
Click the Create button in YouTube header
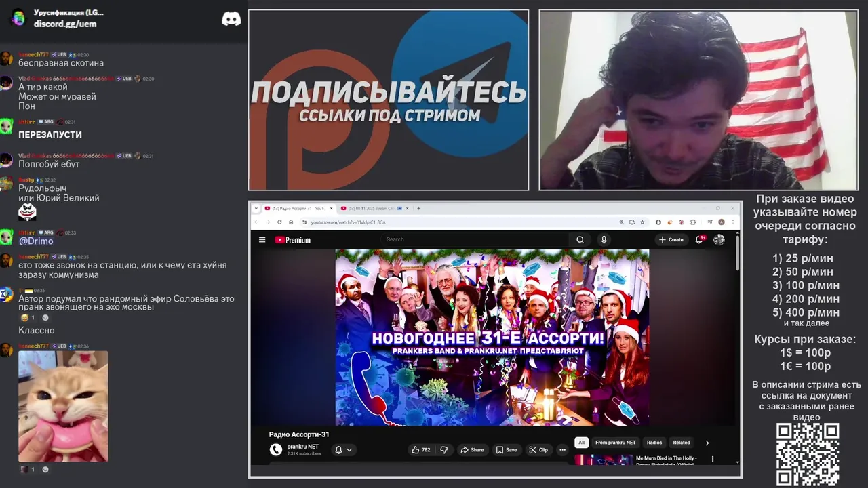click(x=671, y=239)
